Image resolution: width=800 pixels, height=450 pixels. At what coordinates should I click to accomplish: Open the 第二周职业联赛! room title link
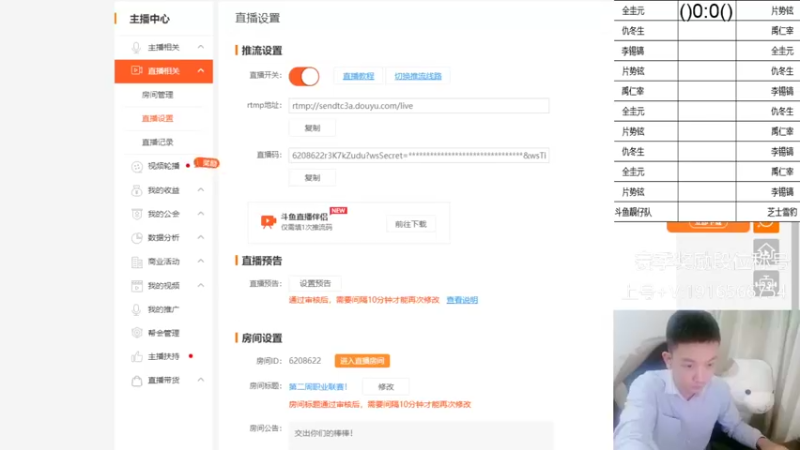(x=318, y=387)
